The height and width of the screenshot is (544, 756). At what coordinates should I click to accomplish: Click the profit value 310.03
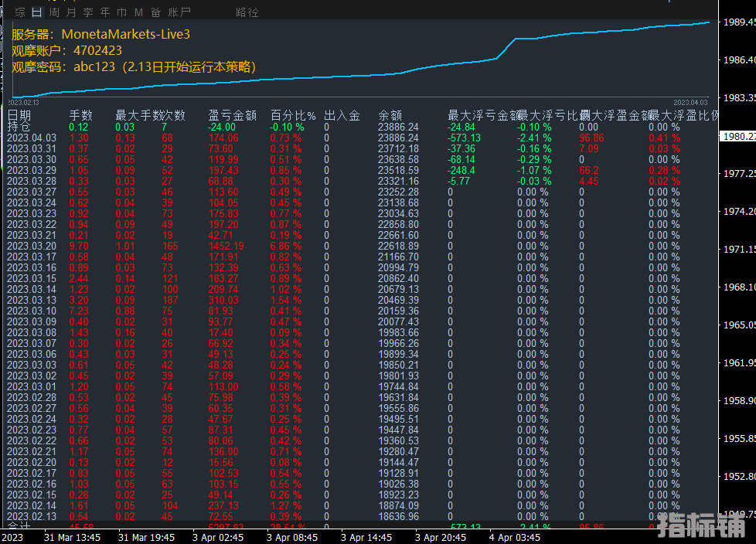coord(223,300)
